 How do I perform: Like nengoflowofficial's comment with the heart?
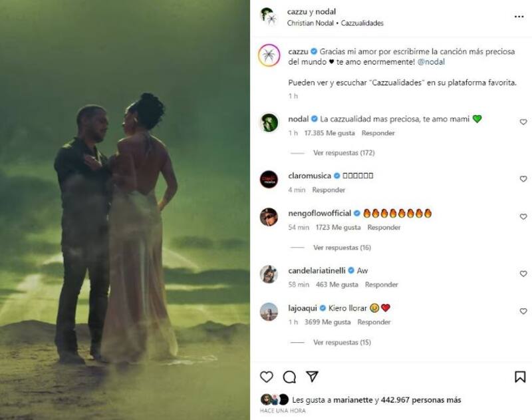(x=523, y=217)
